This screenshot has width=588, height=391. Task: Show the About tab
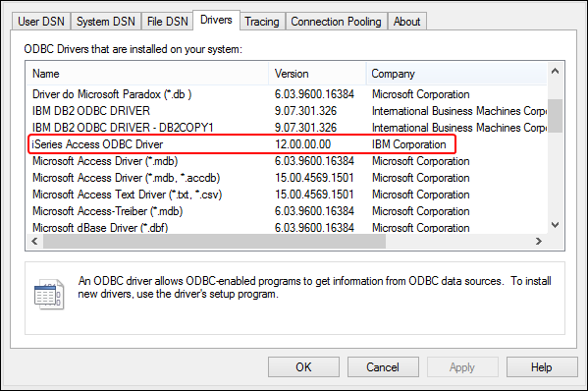(x=406, y=22)
